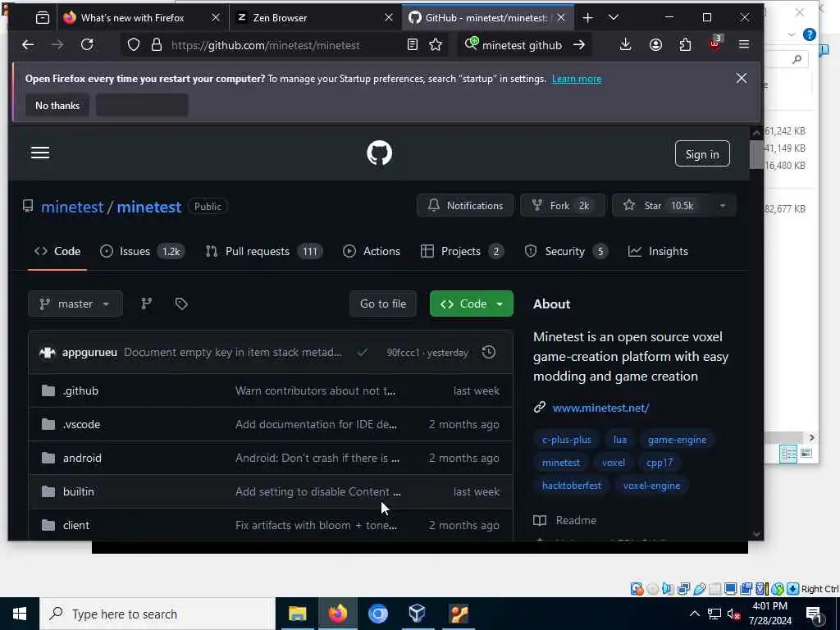Image resolution: width=840 pixels, height=630 pixels.
Task: View tags icon in repository toolbar
Action: point(181,304)
